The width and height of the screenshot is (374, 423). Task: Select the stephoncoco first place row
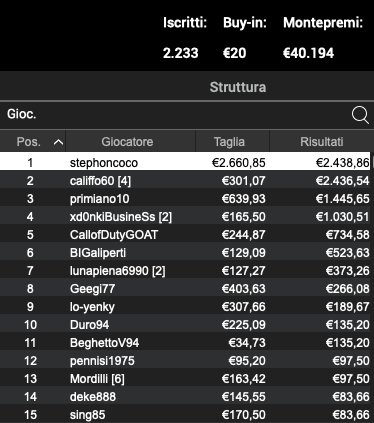185,163
